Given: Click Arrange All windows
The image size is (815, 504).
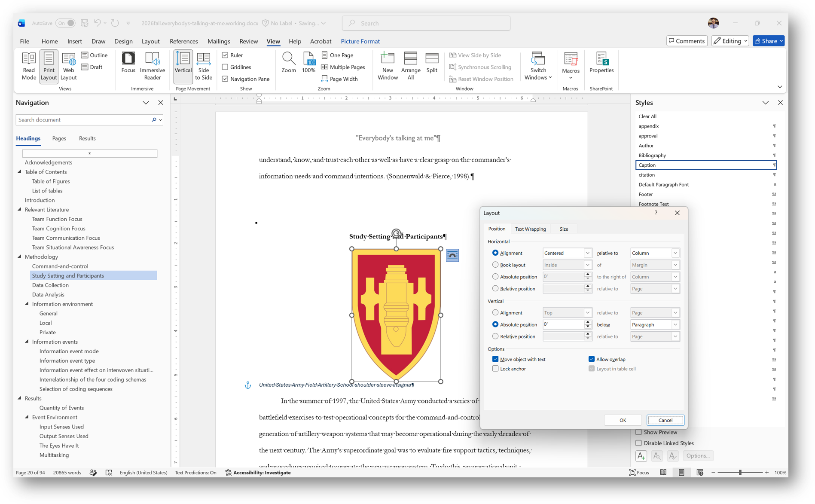Looking at the screenshot, I should pos(410,66).
